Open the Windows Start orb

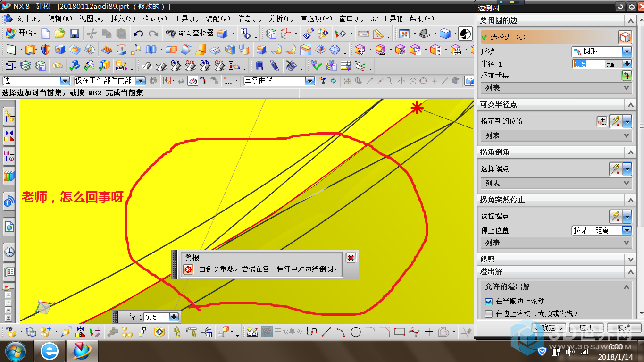tap(16, 351)
